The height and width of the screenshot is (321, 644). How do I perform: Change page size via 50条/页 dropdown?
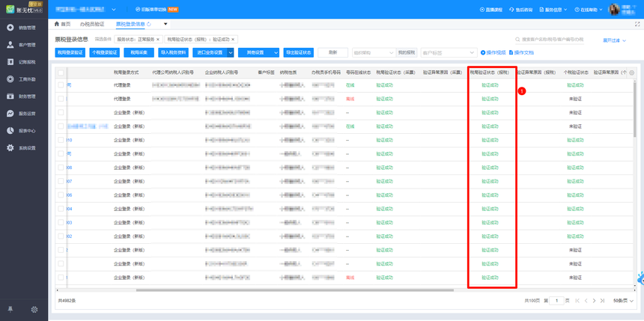click(624, 301)
